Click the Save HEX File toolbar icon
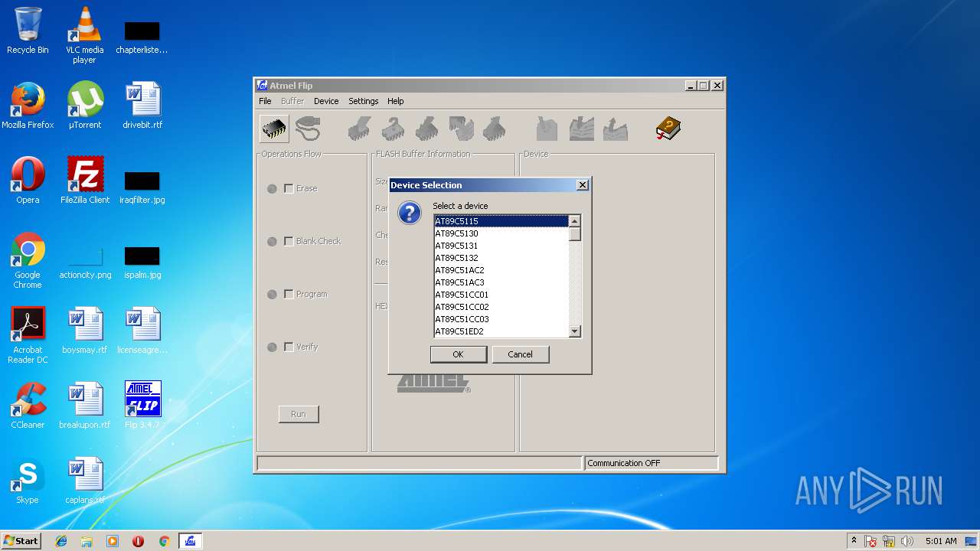This screenshot has width=980, height=551. click(x=616, y=129)
